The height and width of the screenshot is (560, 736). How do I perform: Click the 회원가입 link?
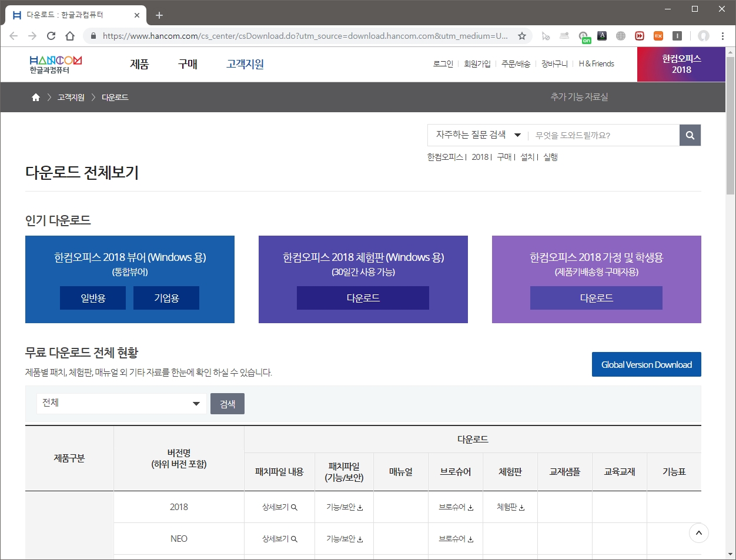pyautogui.click(x=477, y=64)
